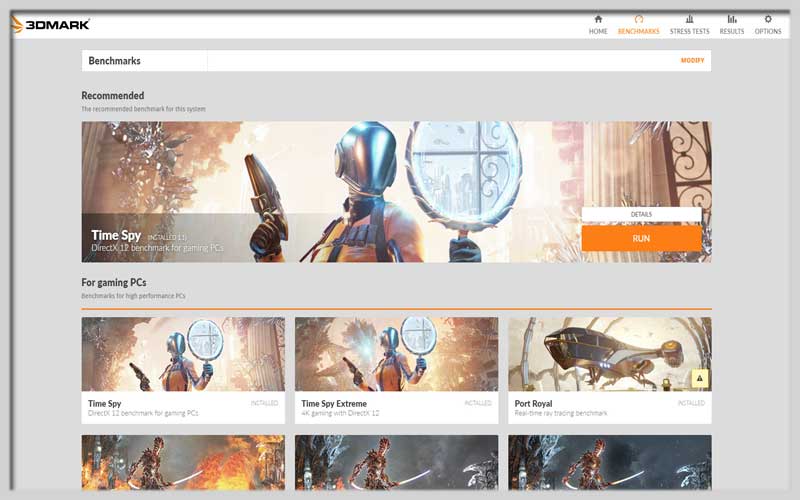Switch to RESULTS tab label
Screen dimensions: 800x500
732,31
